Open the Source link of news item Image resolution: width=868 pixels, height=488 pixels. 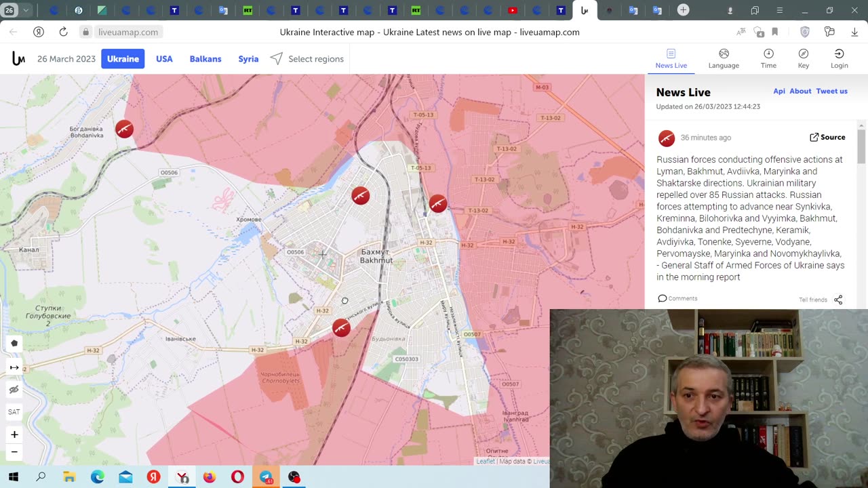tap(827, 137)
